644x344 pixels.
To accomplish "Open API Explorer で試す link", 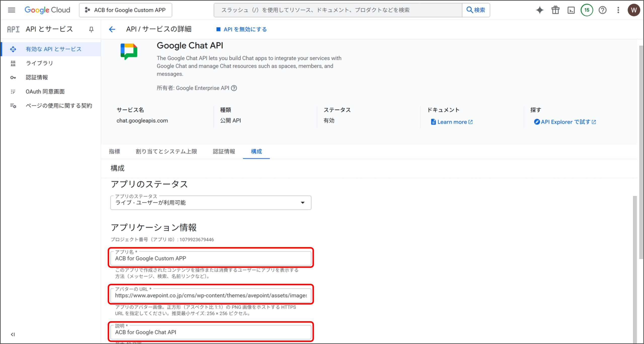I will (565, 122).
